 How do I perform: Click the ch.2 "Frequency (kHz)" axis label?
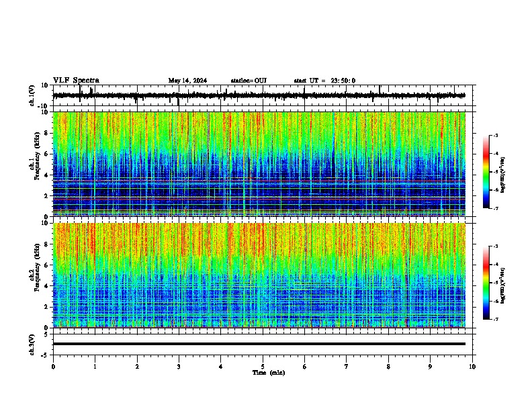[x=37, y=267]
